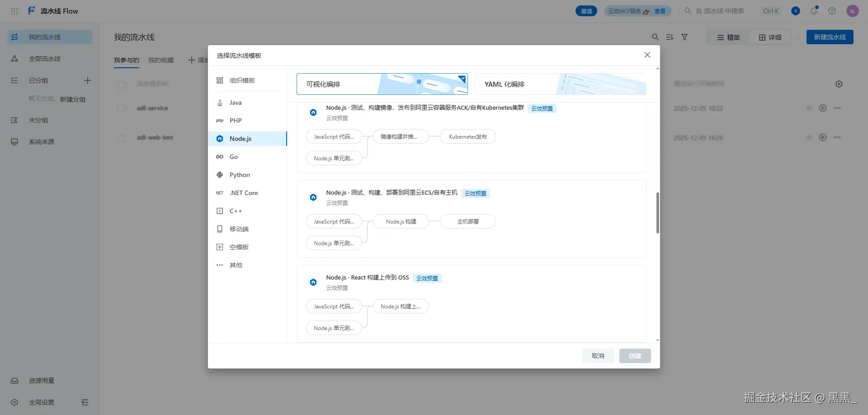The width and height of the screenshot is (868, 415).
Task: Open 全局设置 in sidebar
Action: point(42,402)
